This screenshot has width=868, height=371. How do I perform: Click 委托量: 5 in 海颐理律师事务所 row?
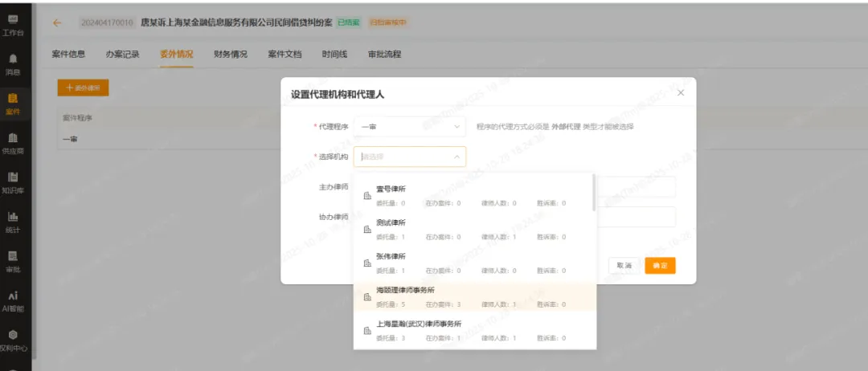(391, 304)
